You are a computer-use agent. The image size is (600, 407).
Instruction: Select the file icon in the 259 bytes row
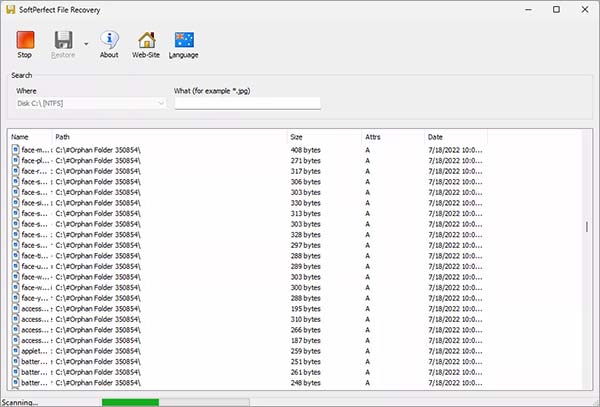tap(16, 351)
